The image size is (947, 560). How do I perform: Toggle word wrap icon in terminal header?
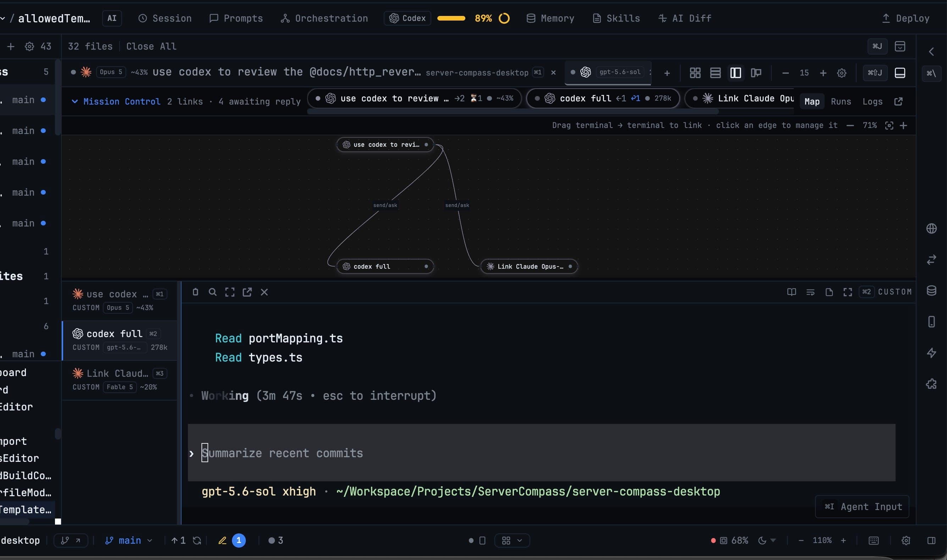[x=810, y=292]
